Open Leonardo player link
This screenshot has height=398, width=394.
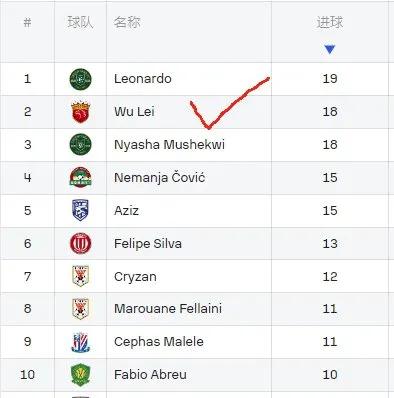(143, 79)
